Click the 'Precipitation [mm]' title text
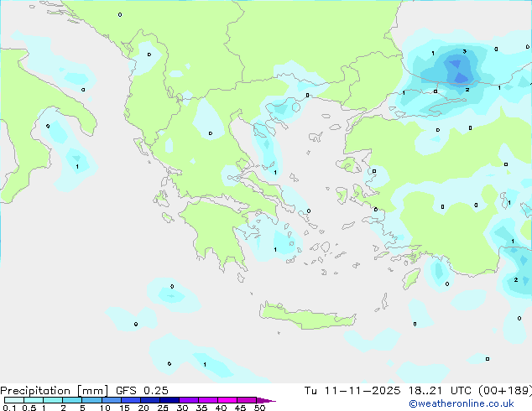The image size is (532, 411). (55, 391)
